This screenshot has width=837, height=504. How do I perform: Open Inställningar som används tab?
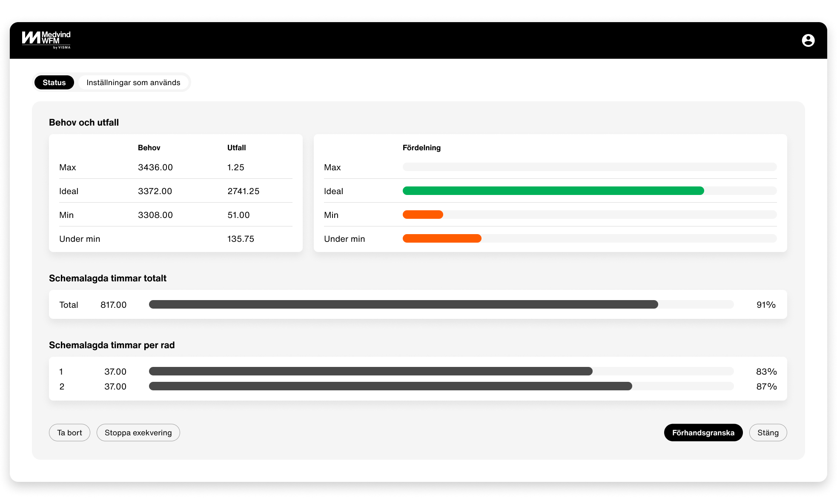coord(133,83)
